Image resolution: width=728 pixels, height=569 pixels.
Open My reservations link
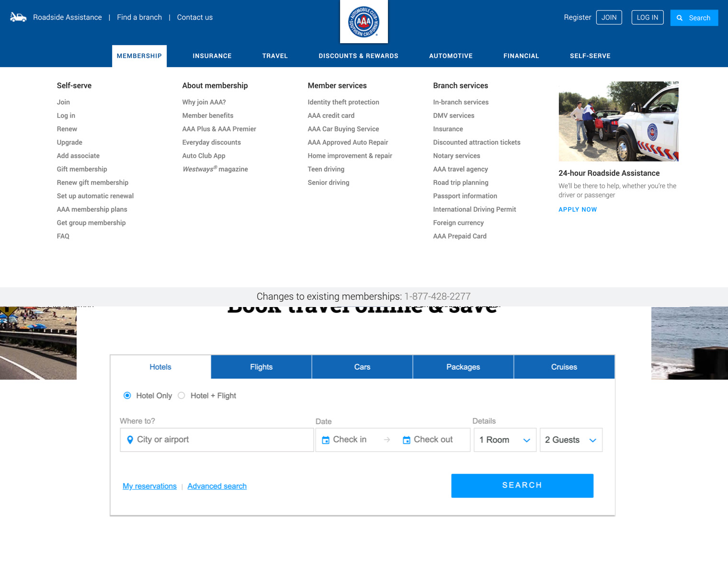click(149, 486)
